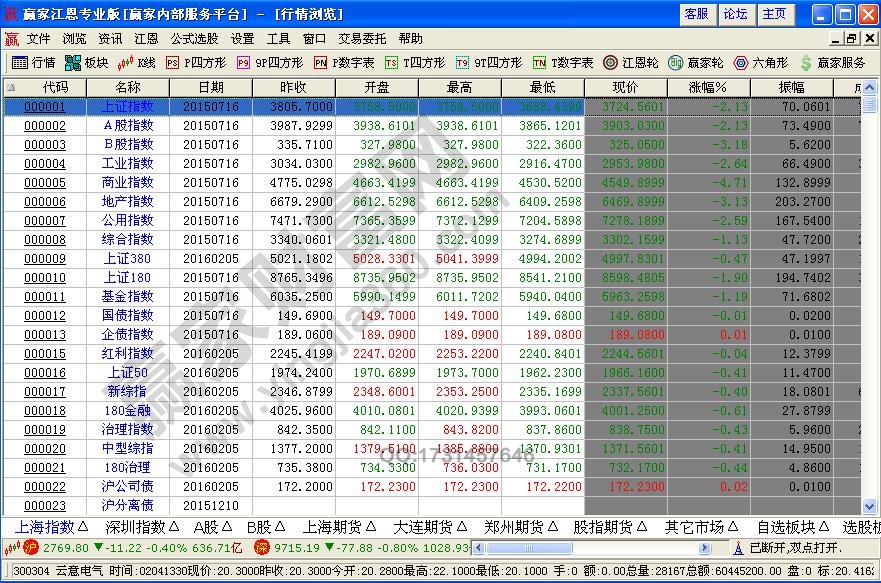Open the T数字表 number table

(x=560, y=63)
